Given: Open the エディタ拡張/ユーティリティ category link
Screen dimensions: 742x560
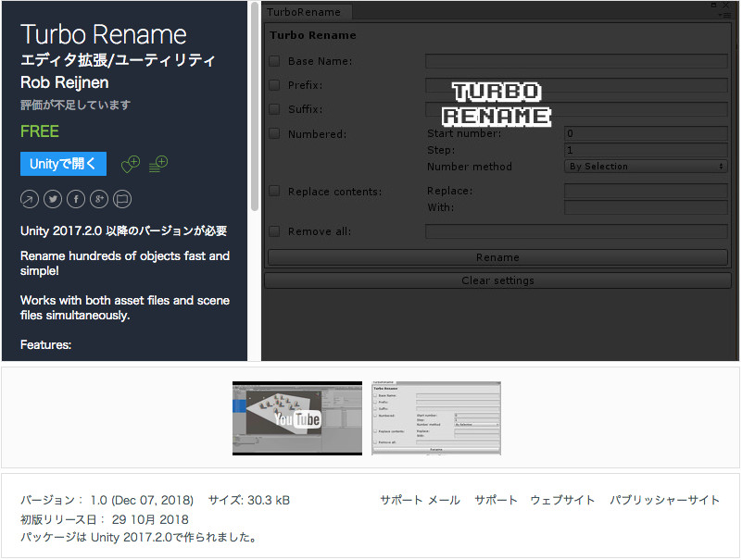Looking at the screenshot, I should tap(118, 60).
